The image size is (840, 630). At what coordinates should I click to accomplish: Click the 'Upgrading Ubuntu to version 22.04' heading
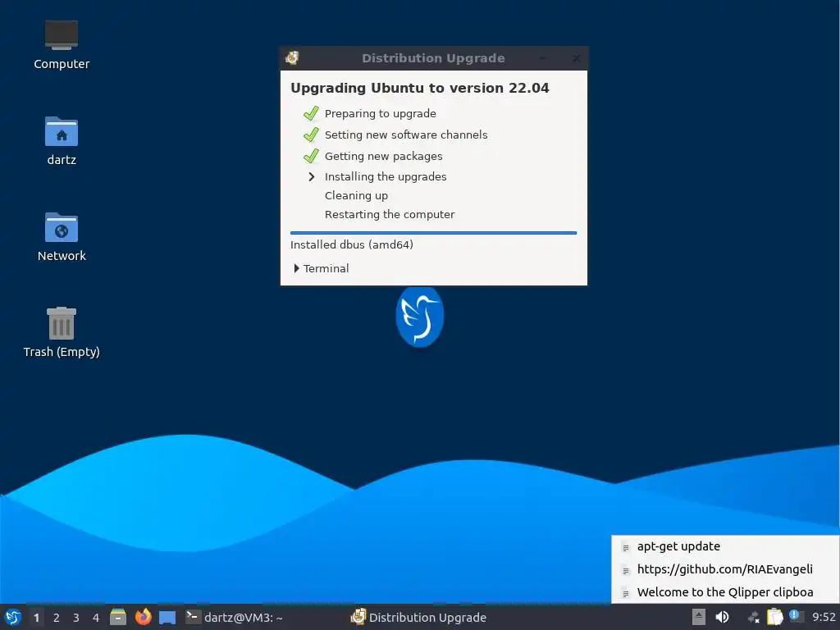tap(420, 88)
